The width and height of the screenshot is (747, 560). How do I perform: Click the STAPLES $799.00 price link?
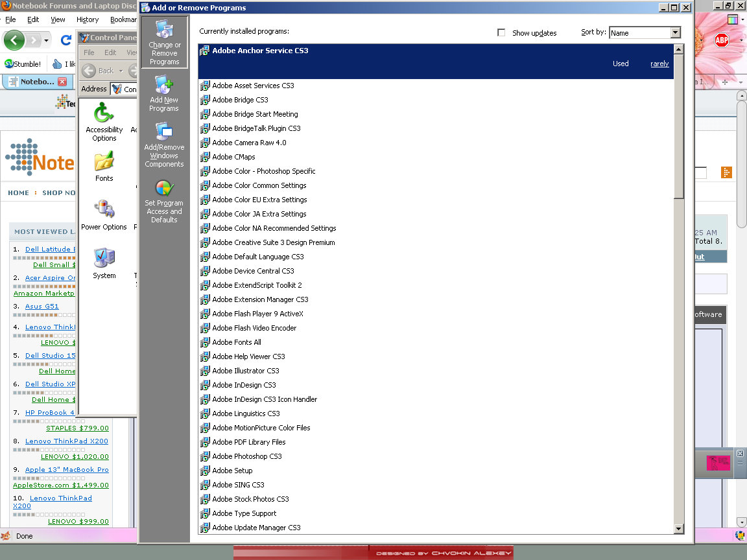point(77,428)
